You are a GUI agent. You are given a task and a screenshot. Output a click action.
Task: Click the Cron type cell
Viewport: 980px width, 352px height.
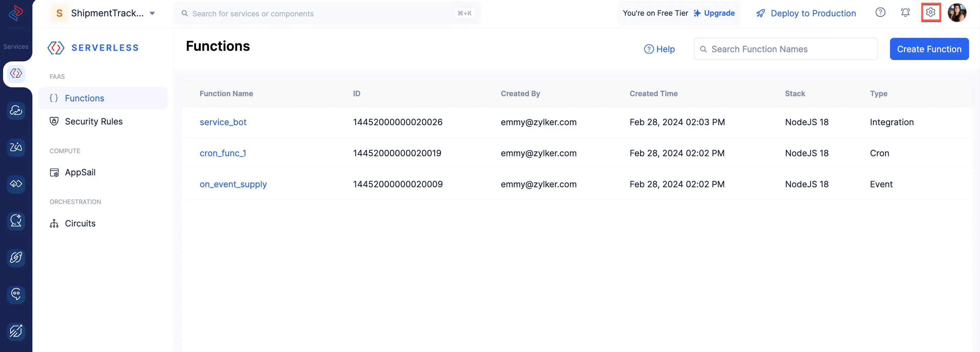(879, 153)
